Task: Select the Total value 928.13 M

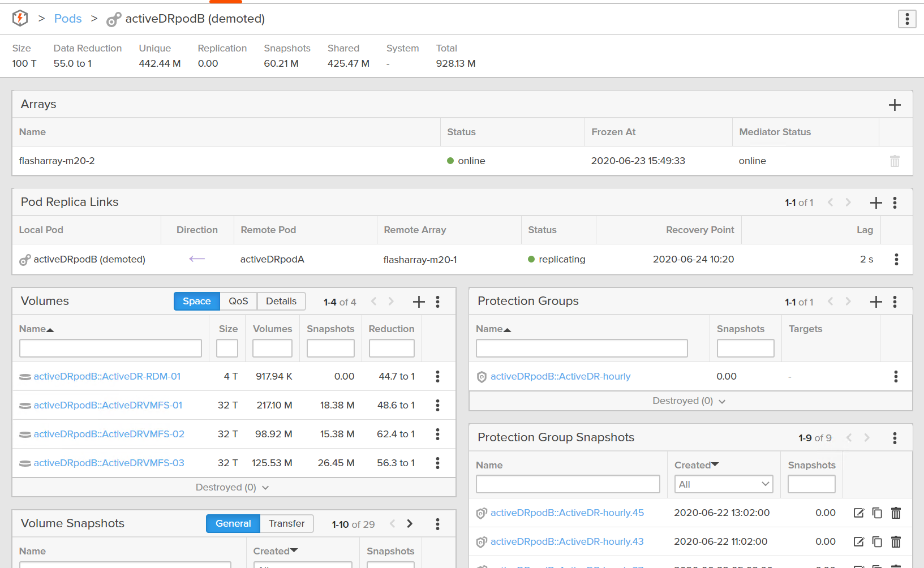Action: (455, 63)
